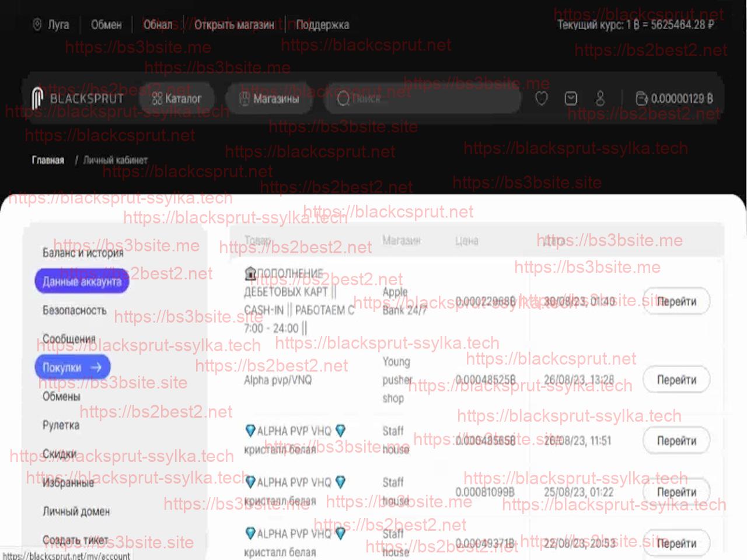Go to Главная breadcrumb

48,160
